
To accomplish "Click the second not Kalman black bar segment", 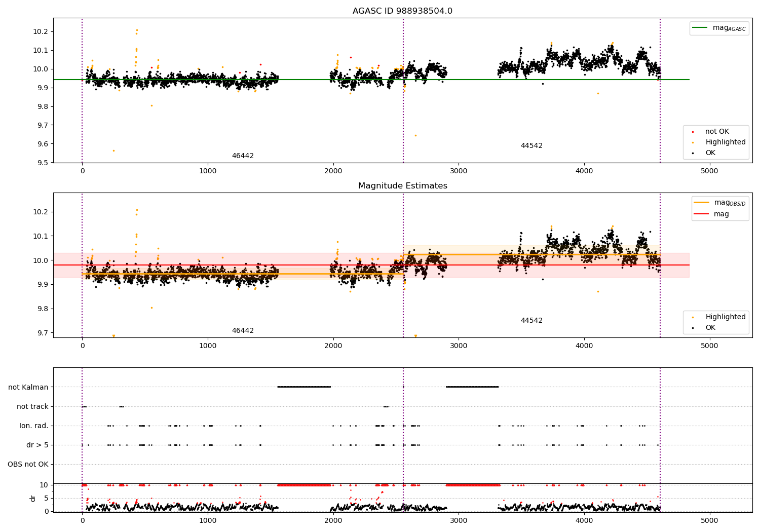I will [472, 387].
